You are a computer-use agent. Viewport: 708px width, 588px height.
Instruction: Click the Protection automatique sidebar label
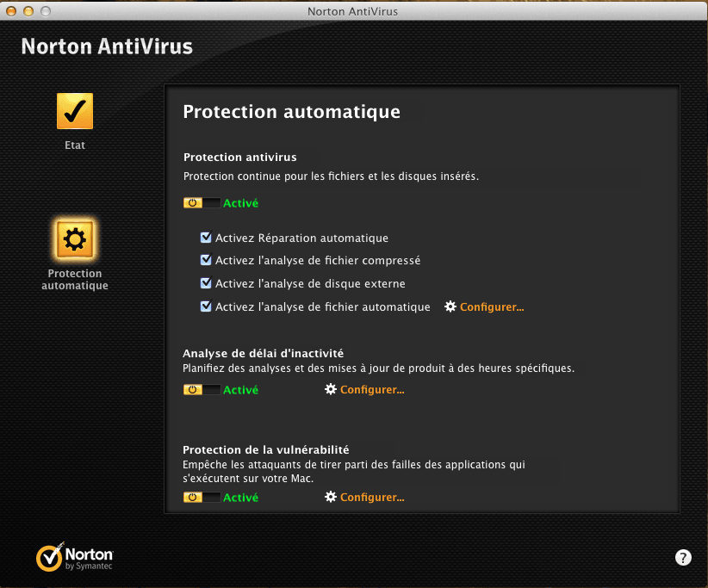tap(75, 280)
